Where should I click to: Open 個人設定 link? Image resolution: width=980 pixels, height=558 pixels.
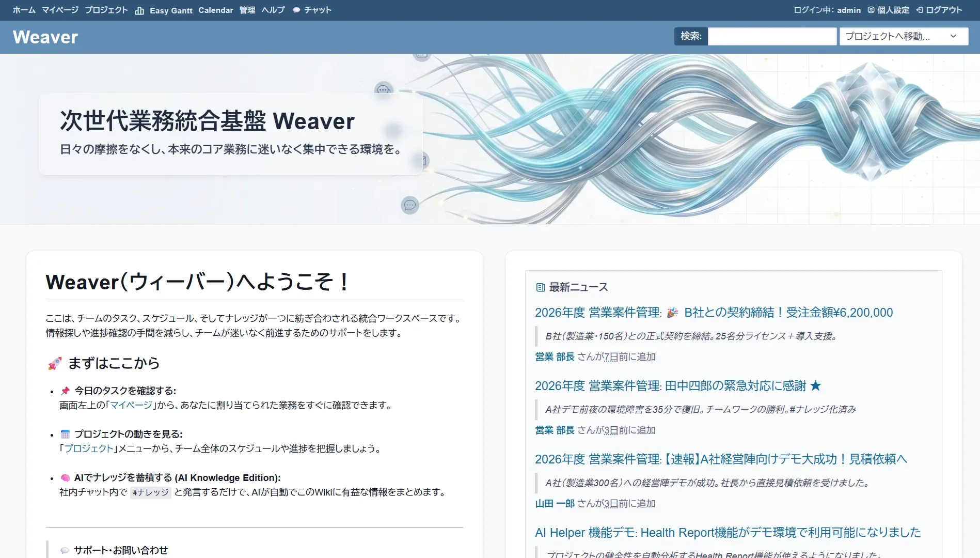point(893,10)
